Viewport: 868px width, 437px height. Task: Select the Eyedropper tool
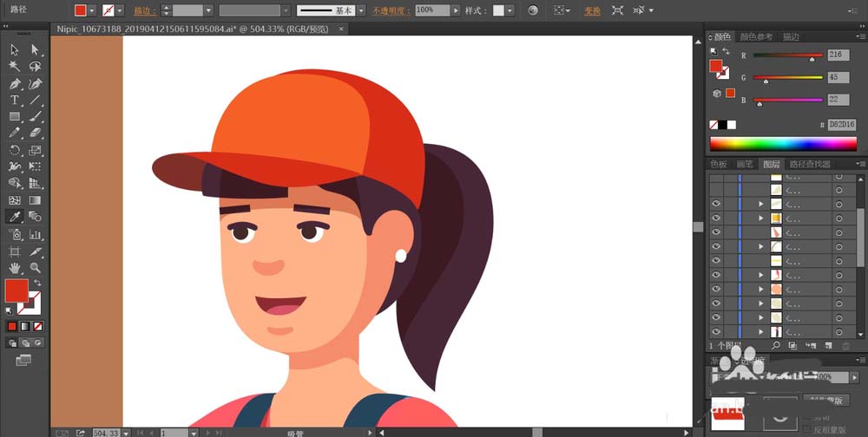15,216
